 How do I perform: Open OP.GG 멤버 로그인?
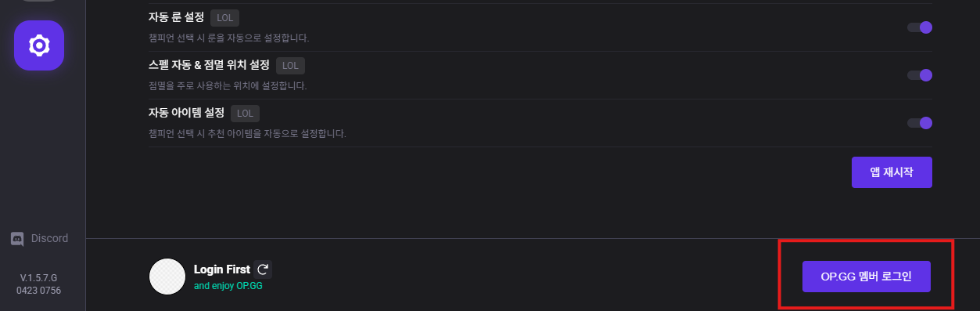(x=867, y=277)
